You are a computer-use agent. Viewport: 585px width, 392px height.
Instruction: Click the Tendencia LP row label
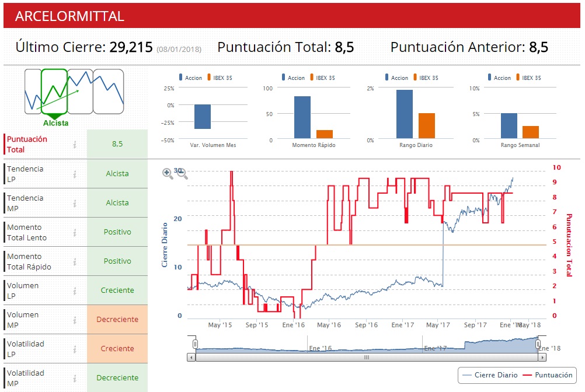tap(25, 174)
